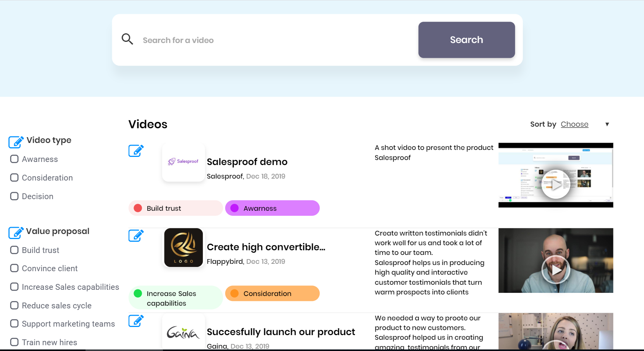Screen dimensions: 644x351
Task: Play the Flappybird testimonial video
Action: point(556,270)
